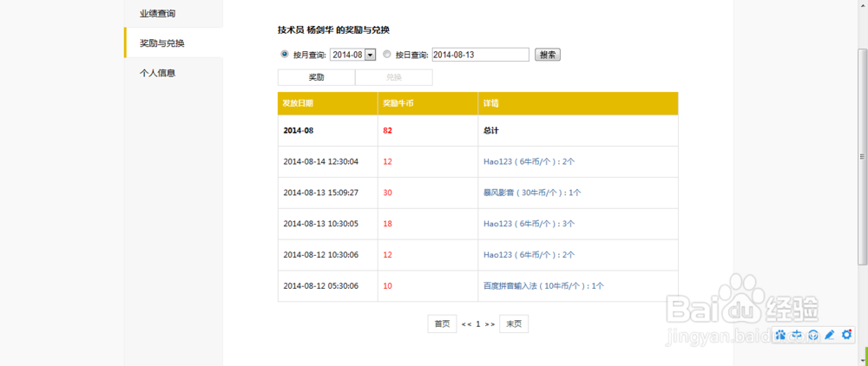This screenshot has width=868, height=366.
Task: Select the 按日查询 radio button
Action: coord(387,54)
